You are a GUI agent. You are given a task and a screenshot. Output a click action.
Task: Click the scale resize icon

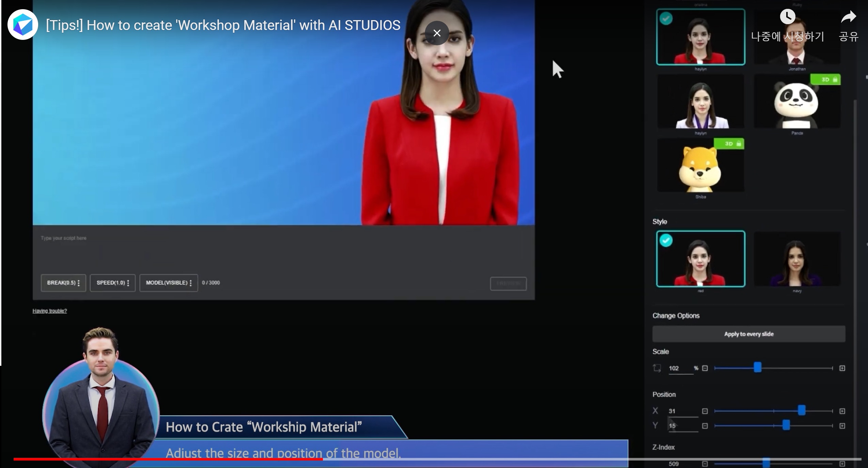point(657,368)
